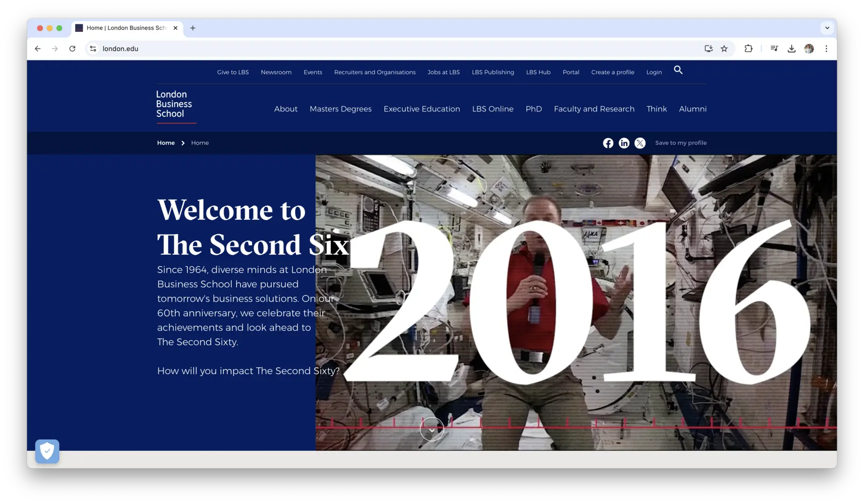The image size is (864, 504).
Task: Visit the LBS Hub link
Action: click(538, 72)
